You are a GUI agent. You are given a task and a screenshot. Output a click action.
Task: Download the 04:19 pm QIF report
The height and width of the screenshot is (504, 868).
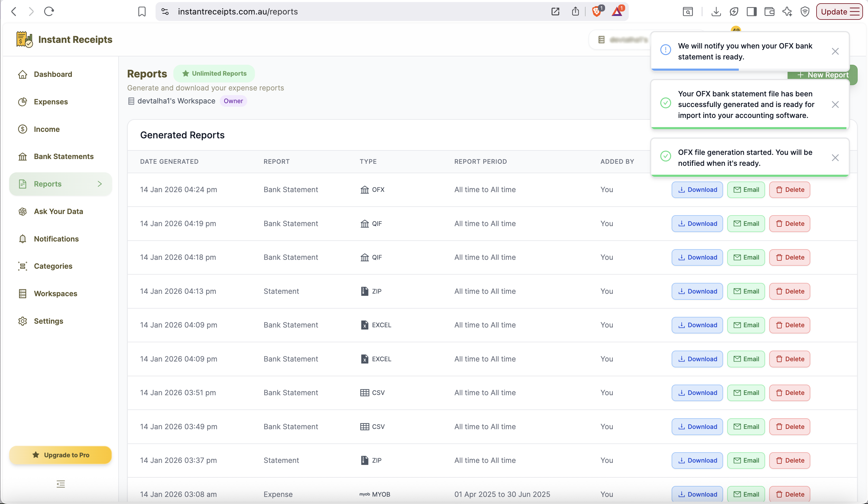(697, 224)
